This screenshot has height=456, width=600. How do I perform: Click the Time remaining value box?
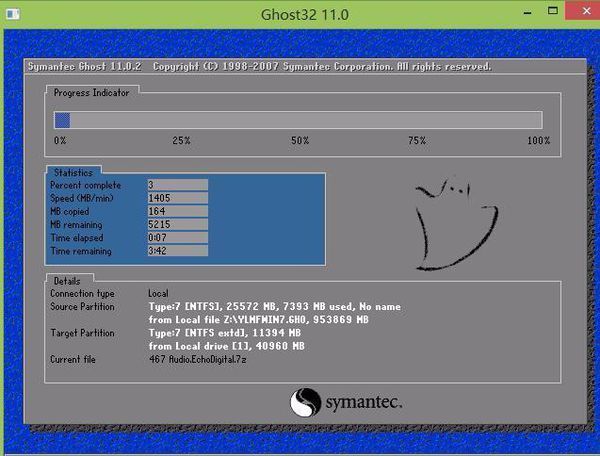tap(178, 251)
